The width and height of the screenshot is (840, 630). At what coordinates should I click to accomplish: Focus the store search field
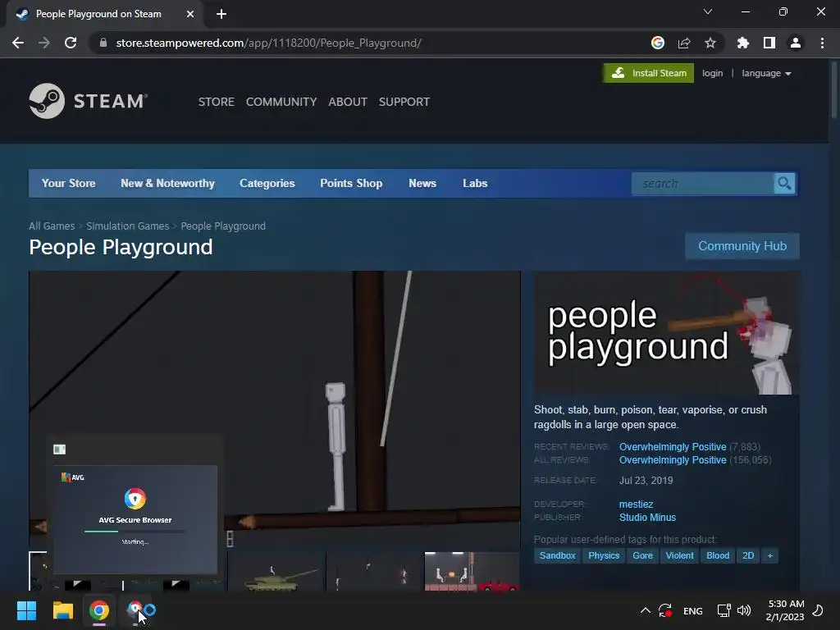click(703, 184)
